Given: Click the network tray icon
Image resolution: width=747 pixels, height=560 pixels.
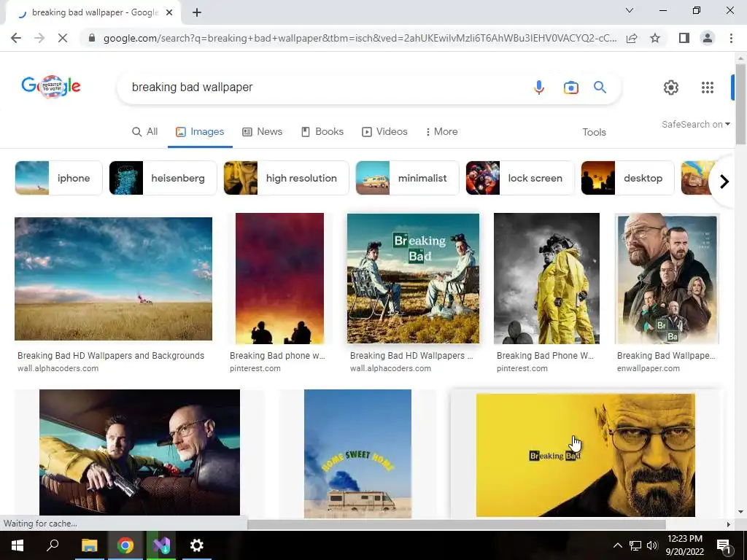Looking at the screenshot, I should coord(635,545).
